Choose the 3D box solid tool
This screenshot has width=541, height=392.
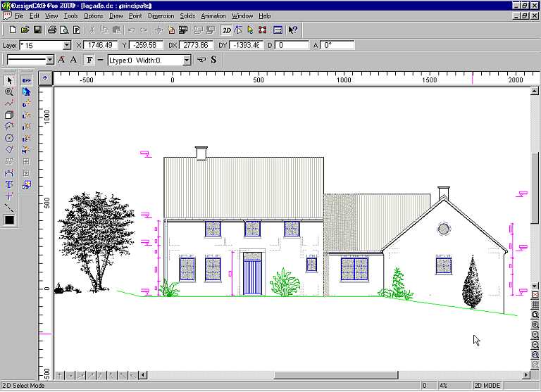[9, 115]
